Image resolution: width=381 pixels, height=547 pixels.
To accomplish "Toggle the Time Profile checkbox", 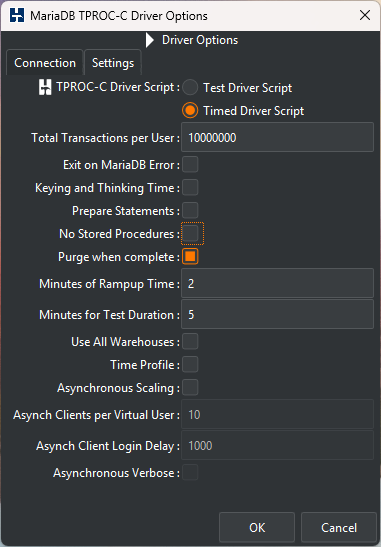I will click(x=190, y=365).
